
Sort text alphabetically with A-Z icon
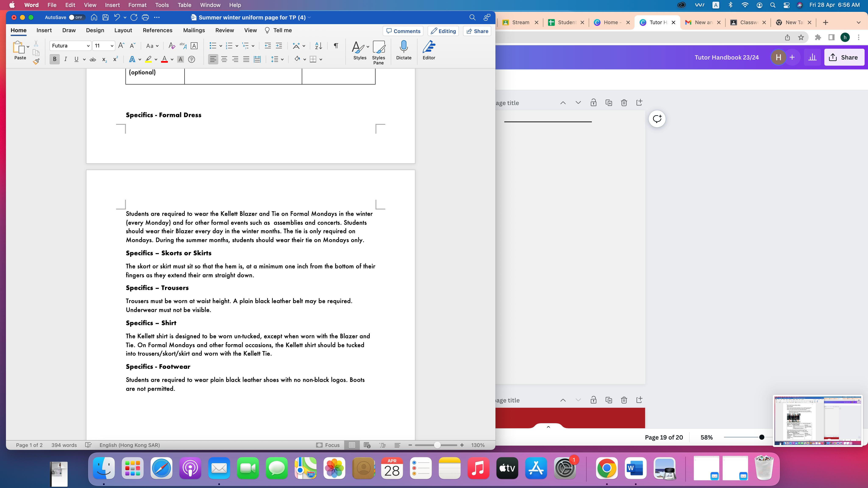tap(319, 46)
